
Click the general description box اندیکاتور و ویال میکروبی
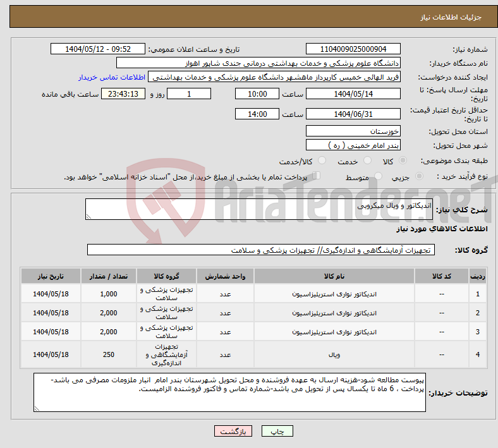click(x=259, y=209)
